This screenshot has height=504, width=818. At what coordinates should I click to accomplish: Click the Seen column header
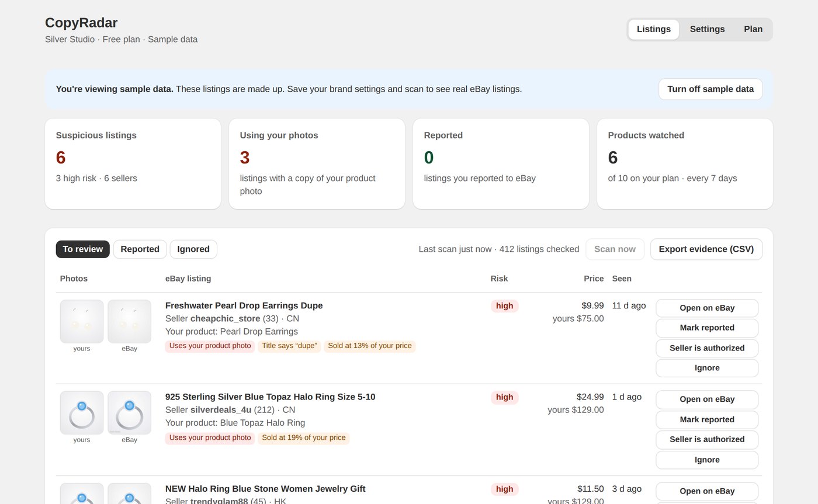click(x=622, y=279)
